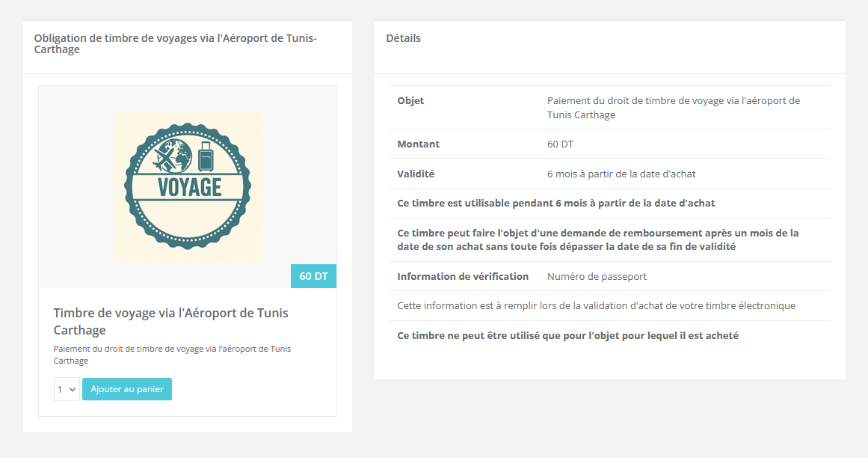Open the Timbre de voyage product title
This screenshot has height=458, width=868.
tap(170, 321)
